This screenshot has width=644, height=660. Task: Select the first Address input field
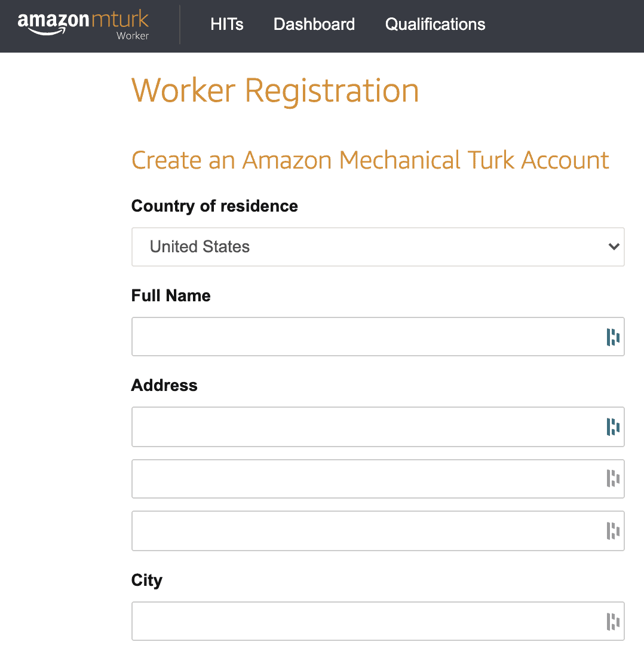pos(358,427)
